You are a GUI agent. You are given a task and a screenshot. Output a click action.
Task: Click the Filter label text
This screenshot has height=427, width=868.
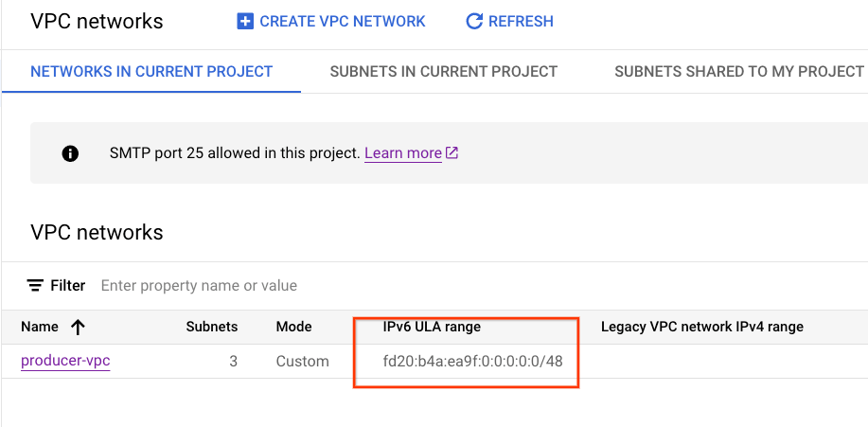point(68,285)
